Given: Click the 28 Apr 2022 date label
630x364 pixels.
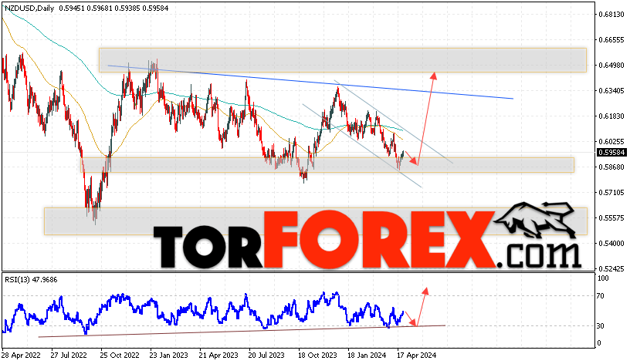Looking at the screenshot, I should click(x=21, y=356).
